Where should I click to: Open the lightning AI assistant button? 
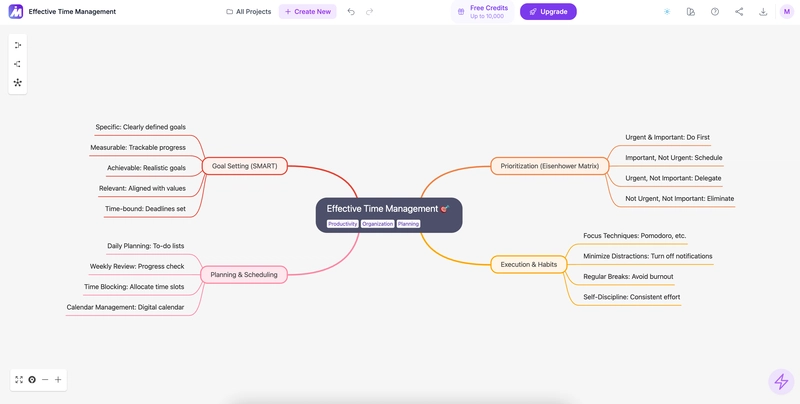[x=781, y=382]
